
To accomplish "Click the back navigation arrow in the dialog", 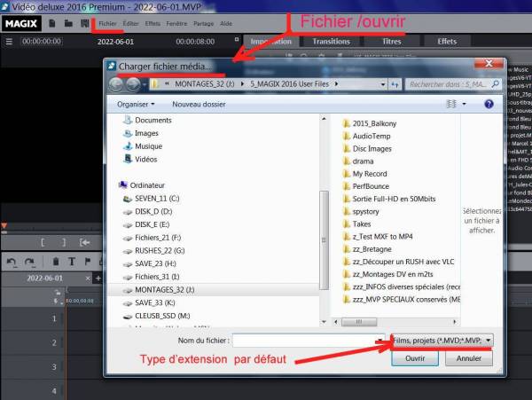I will (117, 83).
